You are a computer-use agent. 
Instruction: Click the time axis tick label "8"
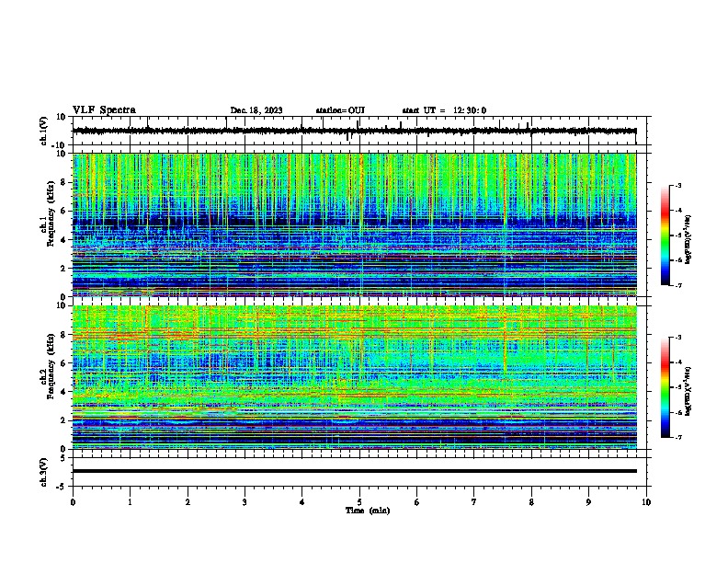pyautogui.click(x=531, y=502)
